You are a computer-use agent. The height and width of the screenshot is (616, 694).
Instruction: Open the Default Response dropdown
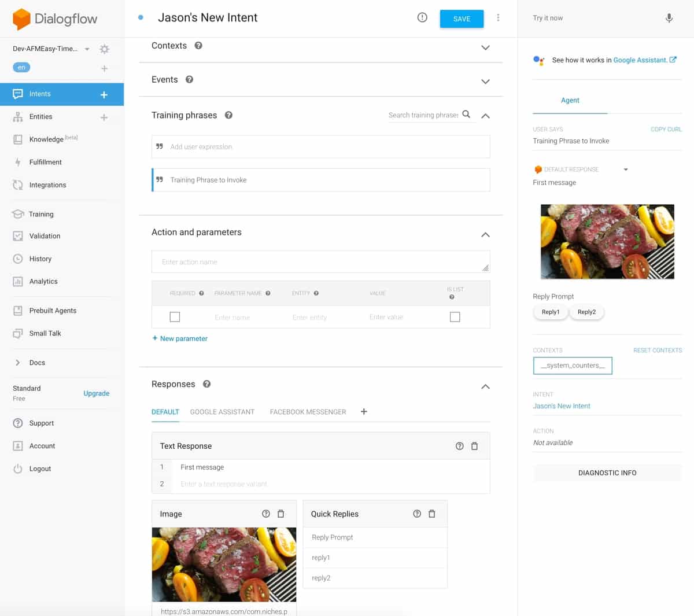[625, 169]
